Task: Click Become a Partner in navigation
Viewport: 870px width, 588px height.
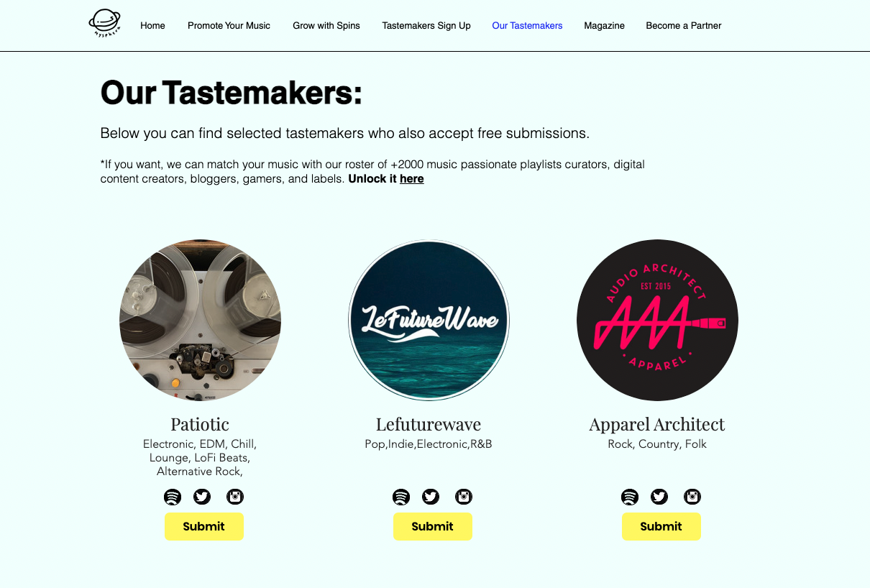Action: (x=683, y=26)
